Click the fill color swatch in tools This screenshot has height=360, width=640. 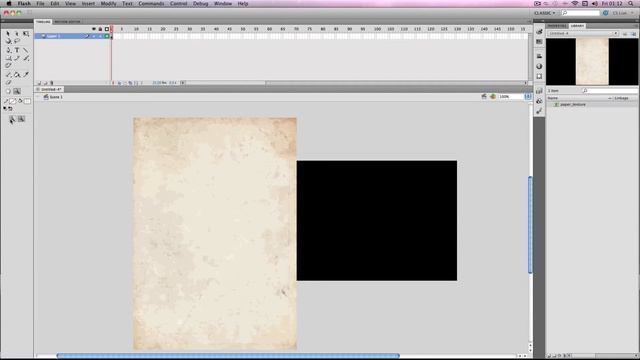[27, 101]
